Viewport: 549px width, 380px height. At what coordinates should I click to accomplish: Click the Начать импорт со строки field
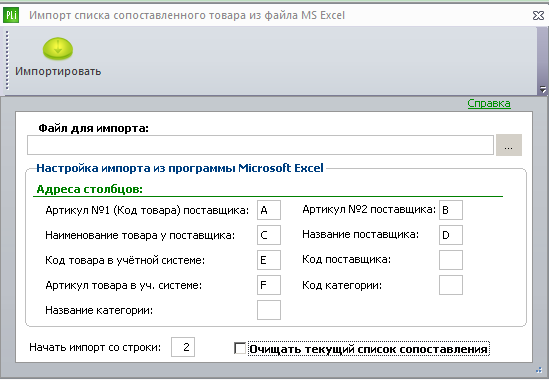183,347
